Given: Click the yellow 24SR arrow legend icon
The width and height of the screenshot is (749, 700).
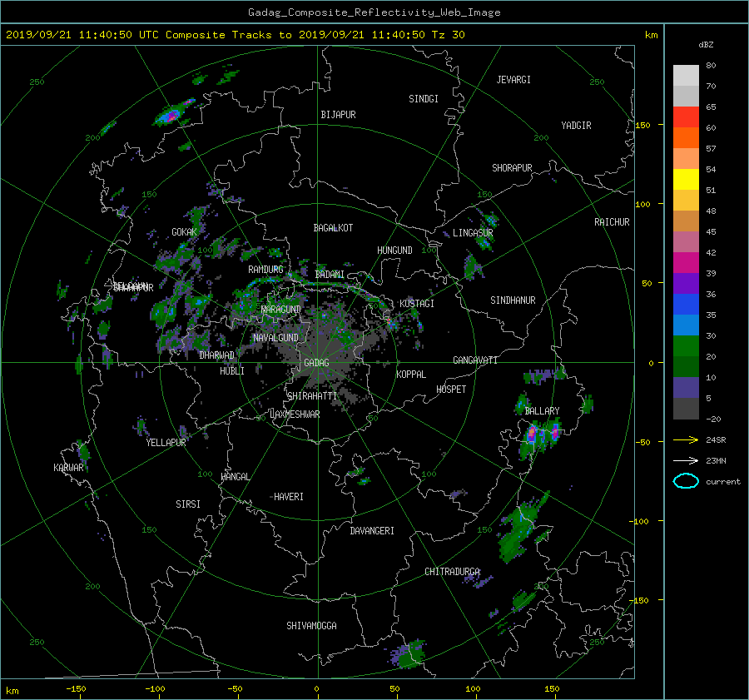Looking at the screenshot, I should [x=686, y=440].
